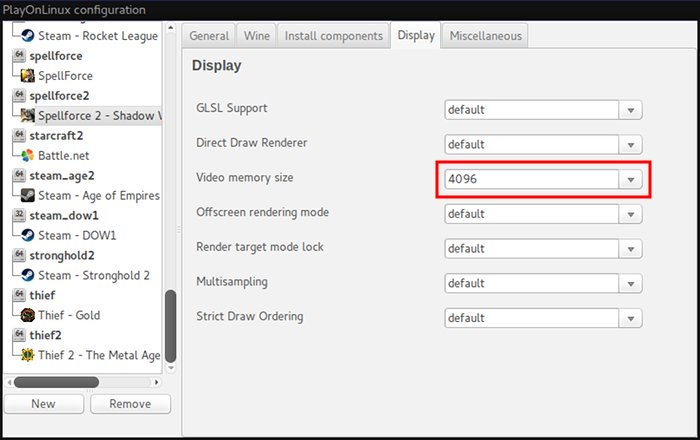Click the vertical scrollbar thumb in drive list
Screen dimensions: 700x440
171,326
